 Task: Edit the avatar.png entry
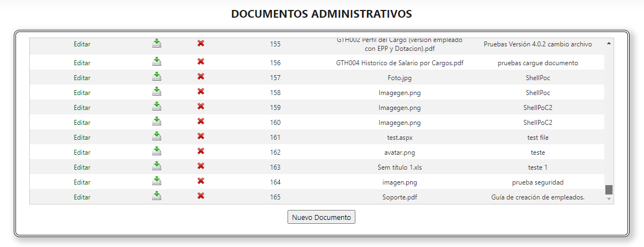coord(82,152)
